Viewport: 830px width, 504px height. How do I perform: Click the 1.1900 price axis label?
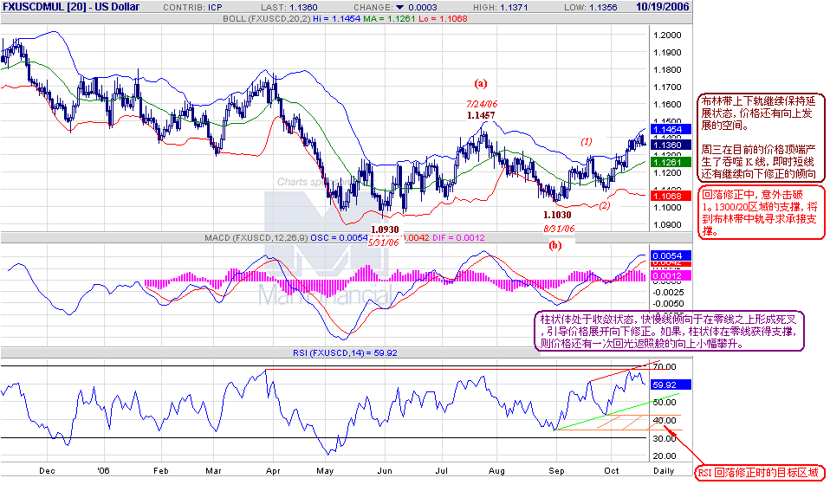tap(667, 52)
